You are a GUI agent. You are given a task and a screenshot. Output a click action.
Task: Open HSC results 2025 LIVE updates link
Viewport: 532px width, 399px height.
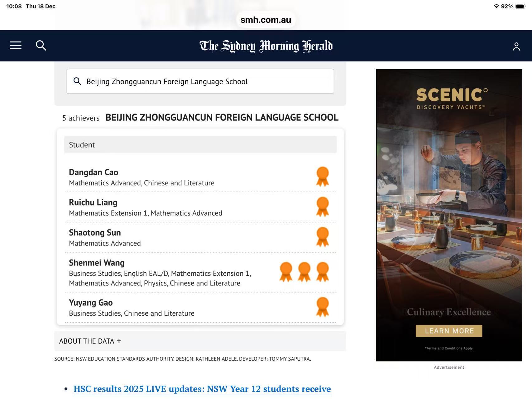202,389
